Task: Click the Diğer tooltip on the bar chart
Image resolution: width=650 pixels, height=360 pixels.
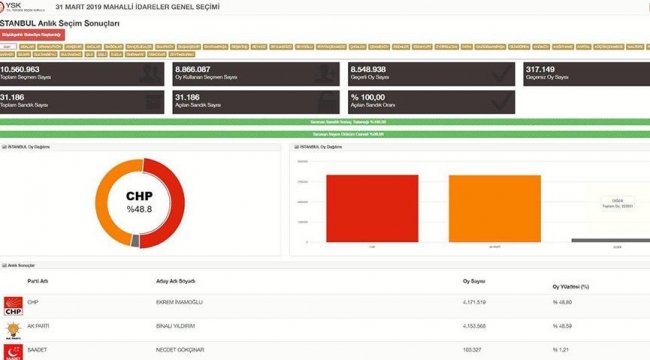Action: point(618,203)
